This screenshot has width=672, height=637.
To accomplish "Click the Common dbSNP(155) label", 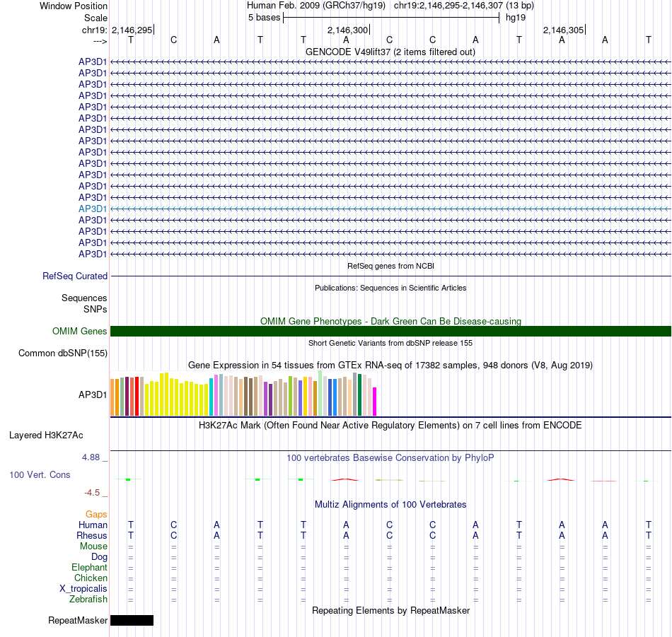I will (x=62, y=353).
